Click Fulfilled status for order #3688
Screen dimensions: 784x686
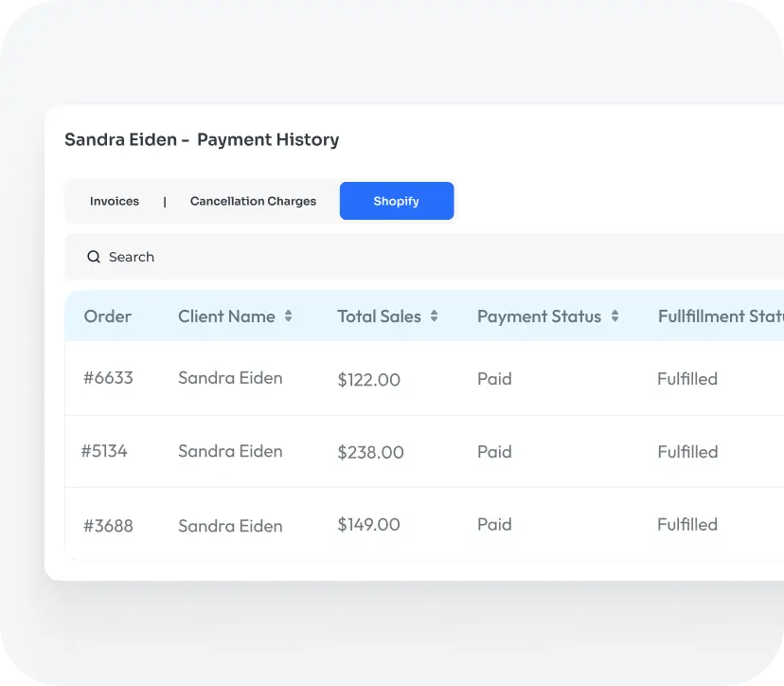(687, 525)
